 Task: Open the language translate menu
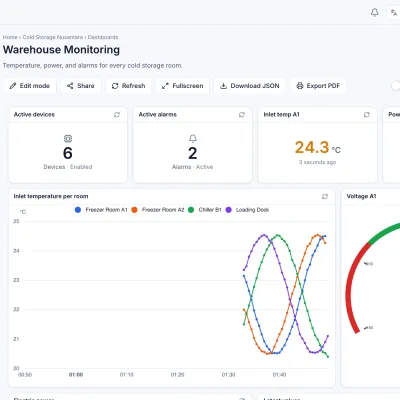(394, 13)
